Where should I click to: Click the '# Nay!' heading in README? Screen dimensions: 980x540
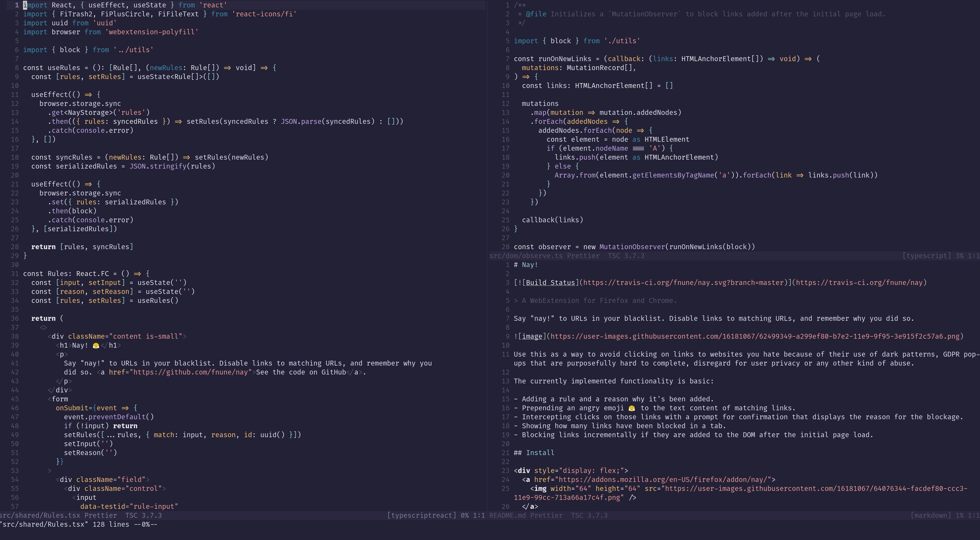pyautogui.click(x=526, y=265)
